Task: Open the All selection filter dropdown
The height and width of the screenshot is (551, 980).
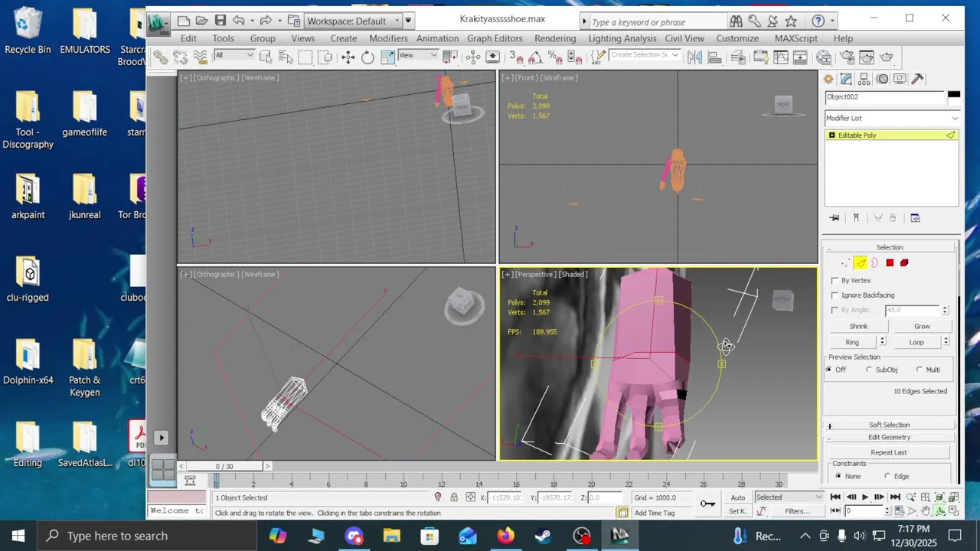Action: click(234, 55)
